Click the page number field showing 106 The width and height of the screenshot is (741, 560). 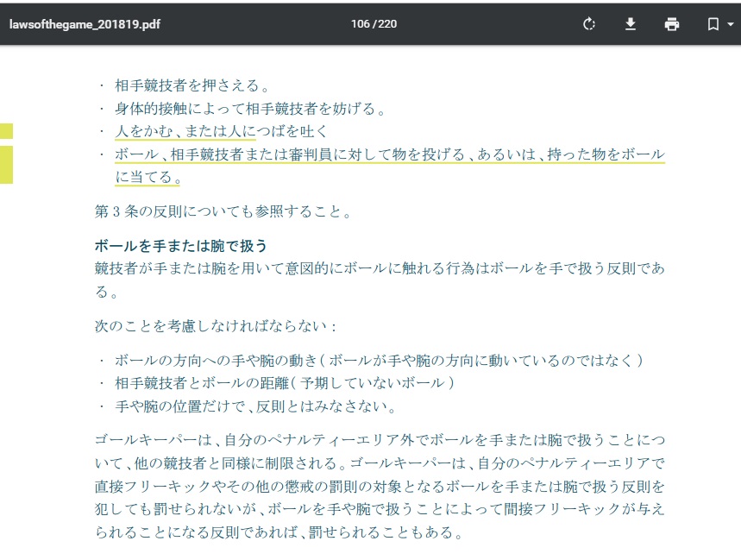pyautogui.click(x=360, y=23)
